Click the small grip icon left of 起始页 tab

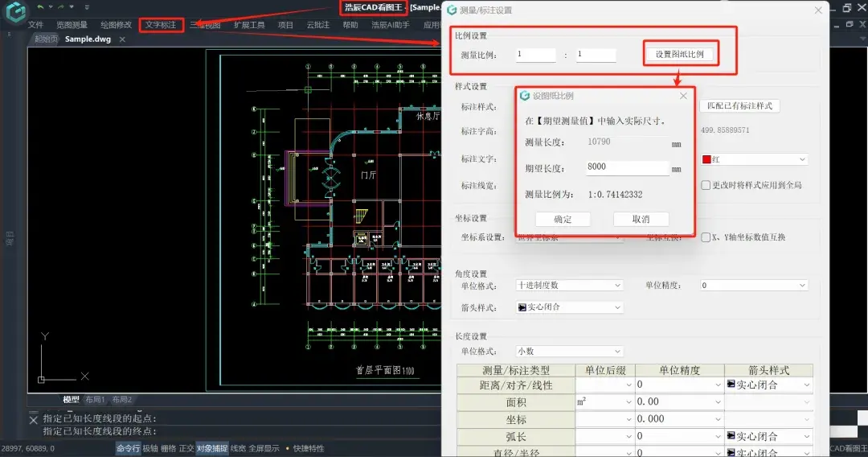pos(9,35)
